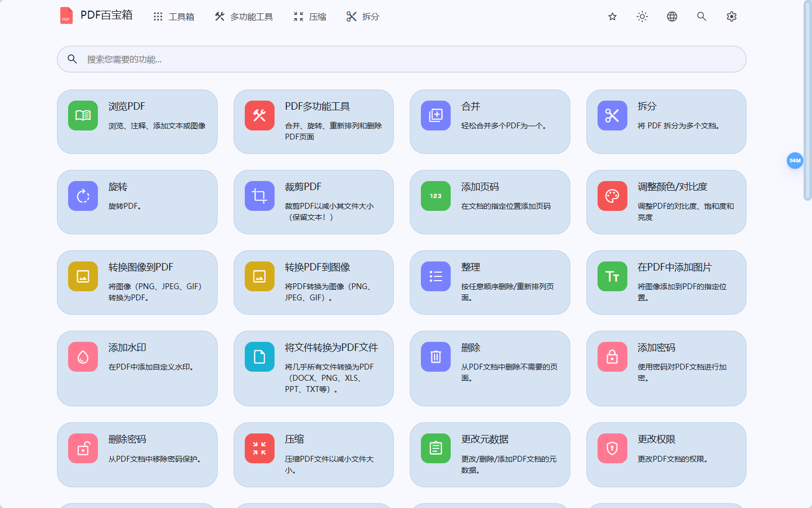
Task: Click text 旋转PDF。
Action: point(125,206)
